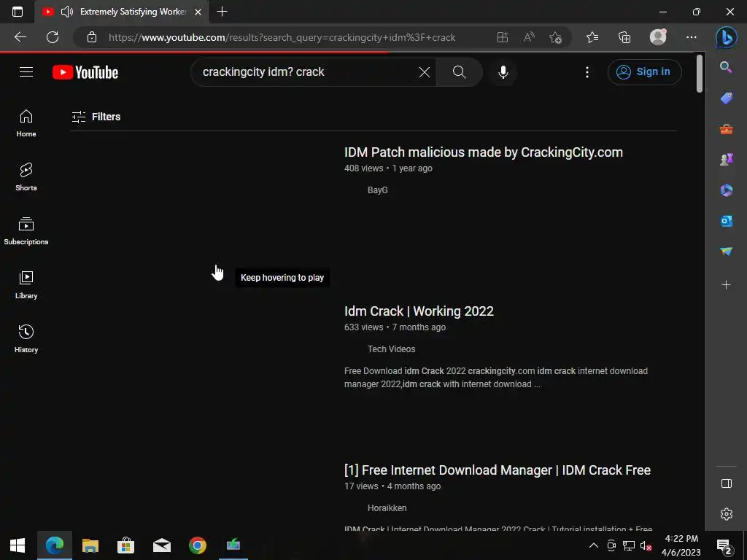Viewport: 747px width, 560px height.
Task: Open the YouTube guide hamburger menu
Action: (26, 72)
